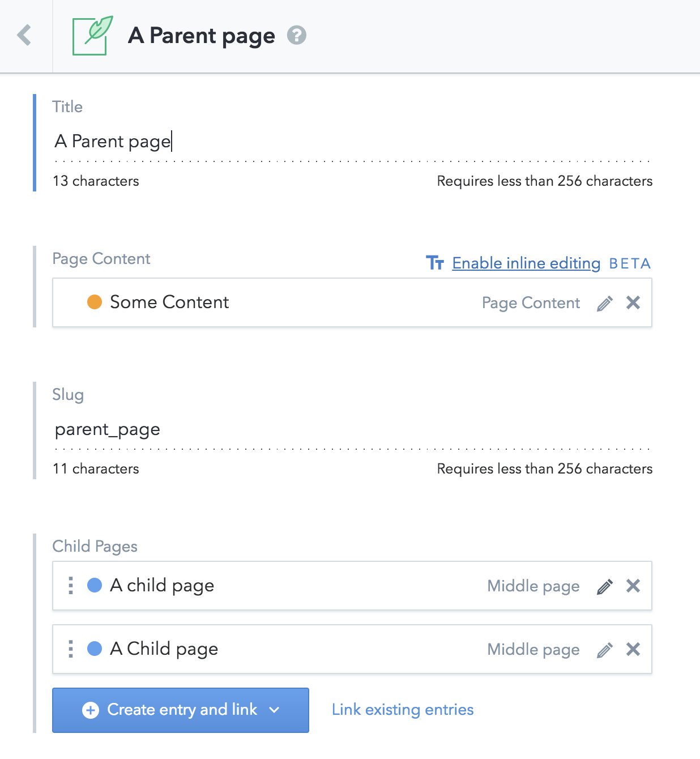Click into the Title input field
The width and height of the screenshot is (700, 759).
(351, 141)
